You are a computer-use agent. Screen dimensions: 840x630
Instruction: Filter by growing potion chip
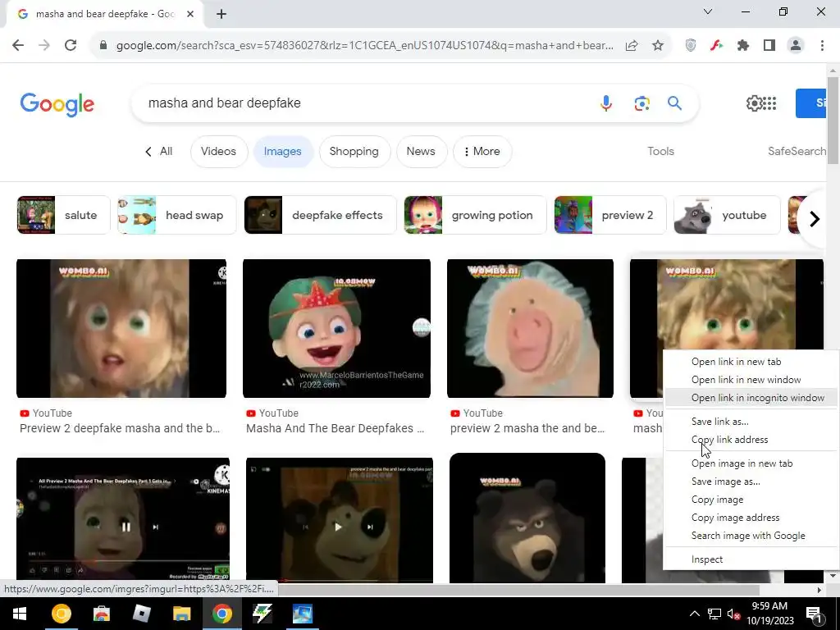475,215
